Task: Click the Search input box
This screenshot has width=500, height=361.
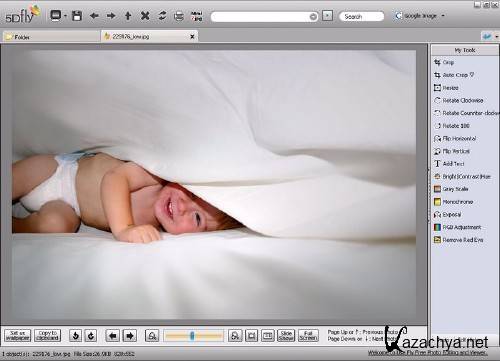Action: tap(362, 16)
